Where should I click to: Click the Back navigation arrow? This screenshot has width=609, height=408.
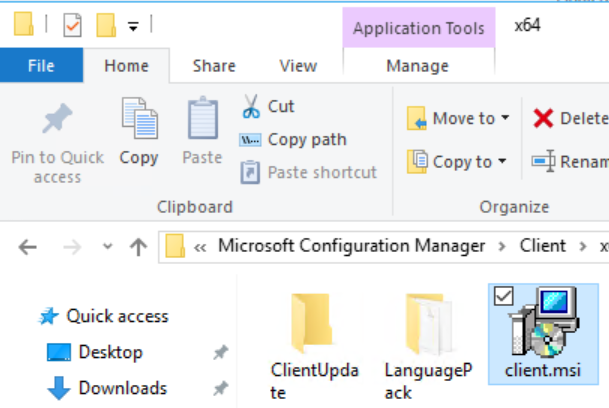click(28, 246)
